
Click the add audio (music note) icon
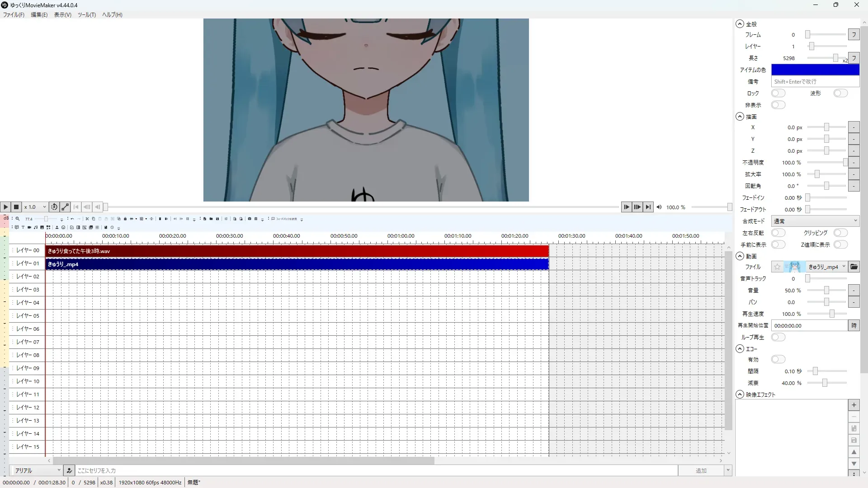pos(36,227)
